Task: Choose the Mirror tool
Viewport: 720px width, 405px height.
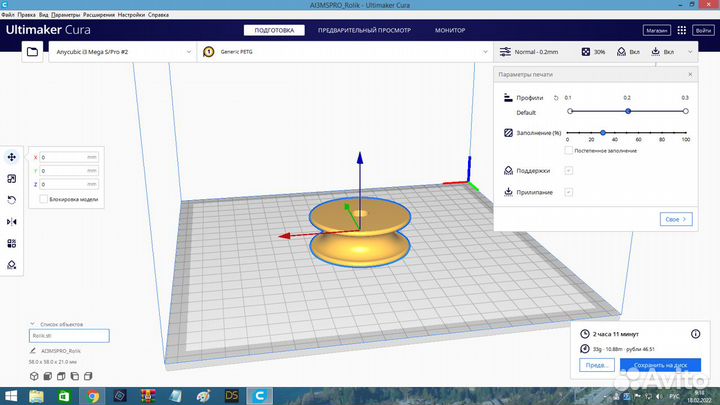Action: 11,221
